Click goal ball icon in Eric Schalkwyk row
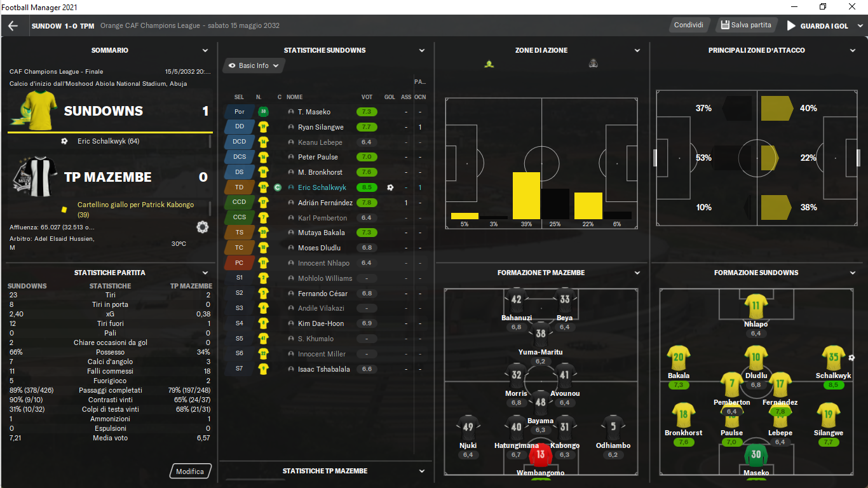The width and height of the screenshot is (868, 488). point(390,187)
